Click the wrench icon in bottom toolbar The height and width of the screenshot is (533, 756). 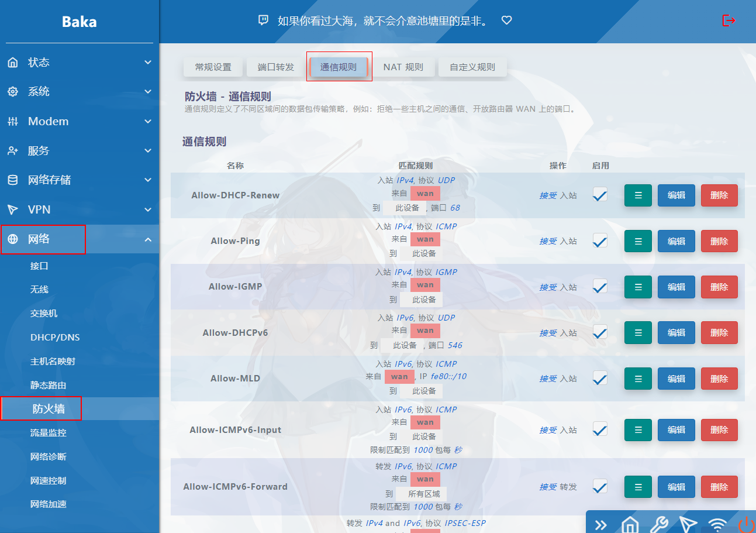pyautogui.click(x=659, y=524)
